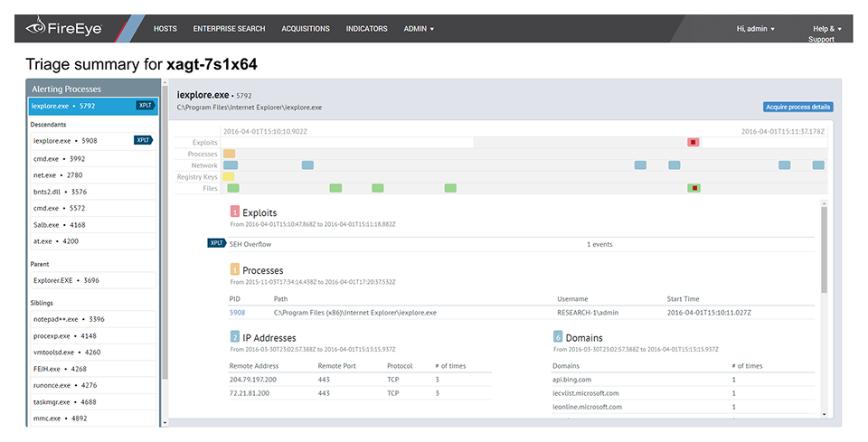Click the blue IP Addresses count badge
Viewport: 868px width, 442px height.
[235, 337]
